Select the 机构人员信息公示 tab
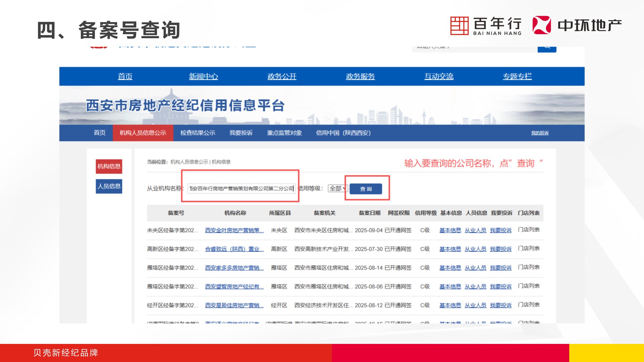The image size is (644, 362). (x=143, y=133)
